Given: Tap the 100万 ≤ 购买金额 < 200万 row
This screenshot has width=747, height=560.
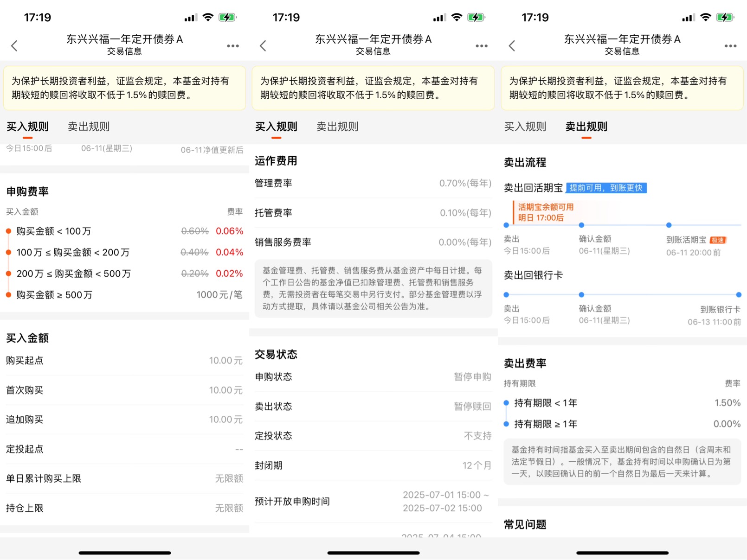Looking at the screenshot, I should point(124,252).
